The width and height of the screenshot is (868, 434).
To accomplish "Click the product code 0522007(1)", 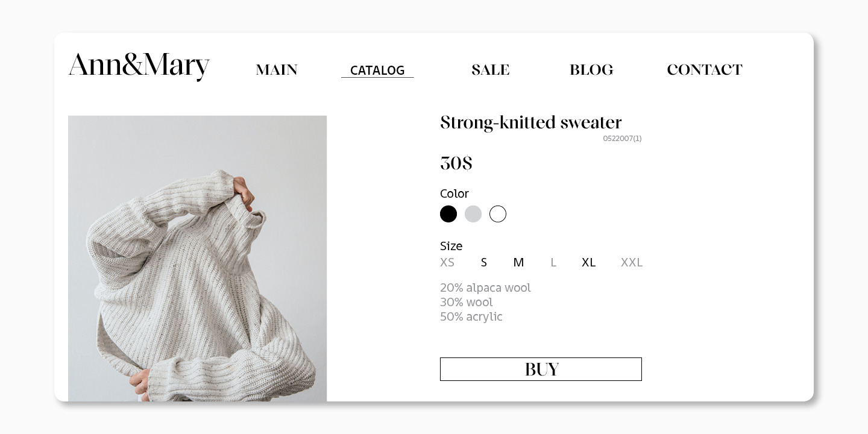I will (622, 139).
